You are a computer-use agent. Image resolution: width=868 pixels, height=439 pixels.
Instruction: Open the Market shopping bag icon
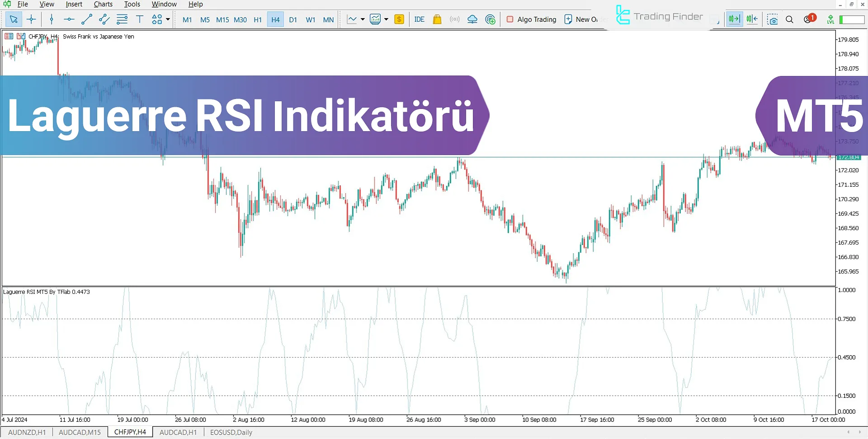[x=437, y=19]
